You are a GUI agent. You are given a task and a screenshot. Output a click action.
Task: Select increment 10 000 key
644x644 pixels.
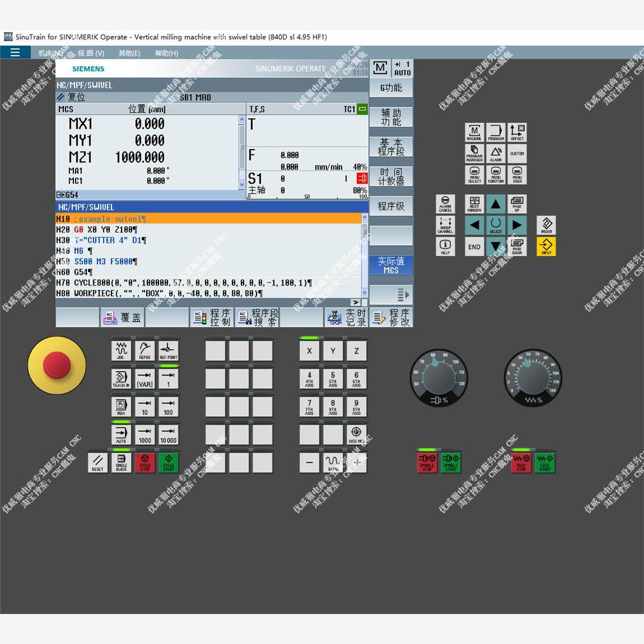click(168, 434)
